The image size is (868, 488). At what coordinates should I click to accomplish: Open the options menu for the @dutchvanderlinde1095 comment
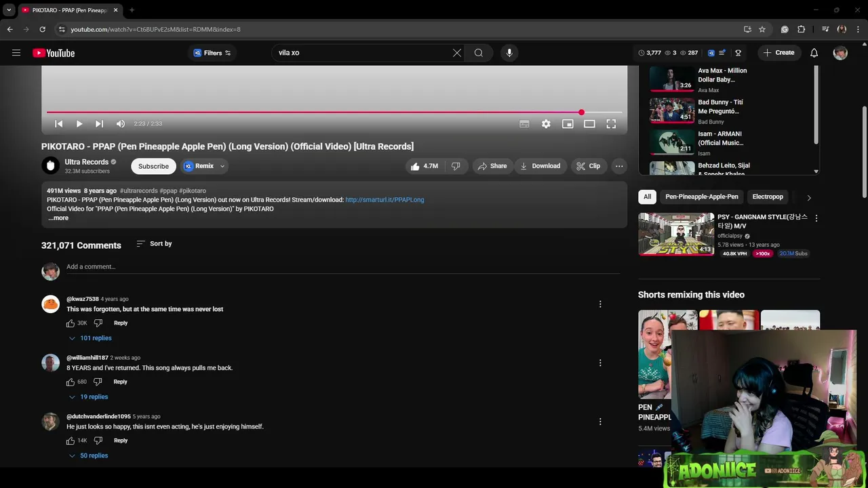600,422
